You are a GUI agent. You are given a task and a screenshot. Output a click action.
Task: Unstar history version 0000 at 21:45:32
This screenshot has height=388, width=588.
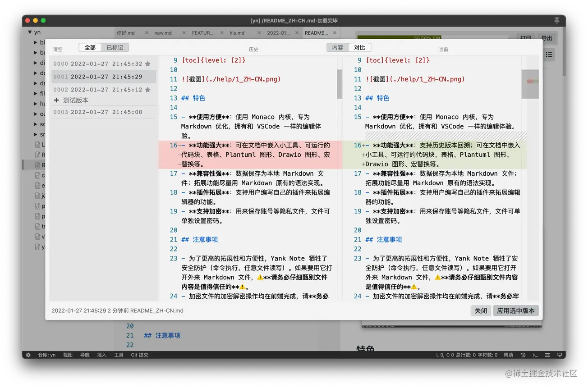(x=147, y=64)
